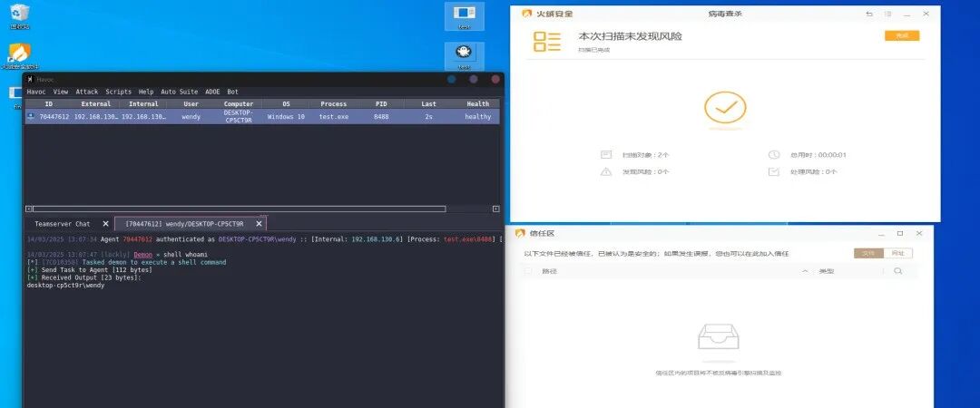
Task: Sort sessions by the Internal column header
Action: click(x=143, y=103)
